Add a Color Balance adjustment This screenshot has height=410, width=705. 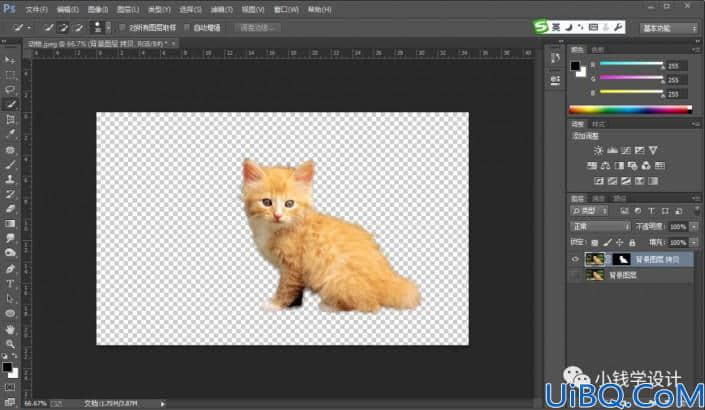605,165
